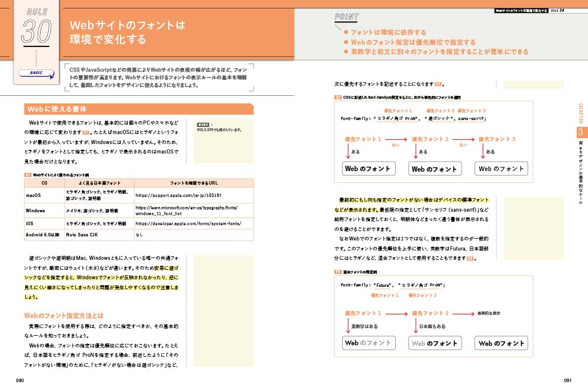Image resolution: width=588 pixels, height=391 pixels.
Task: Click the figure caption "Webサイトによく使われるフォント例"
Action: (61, 175)
